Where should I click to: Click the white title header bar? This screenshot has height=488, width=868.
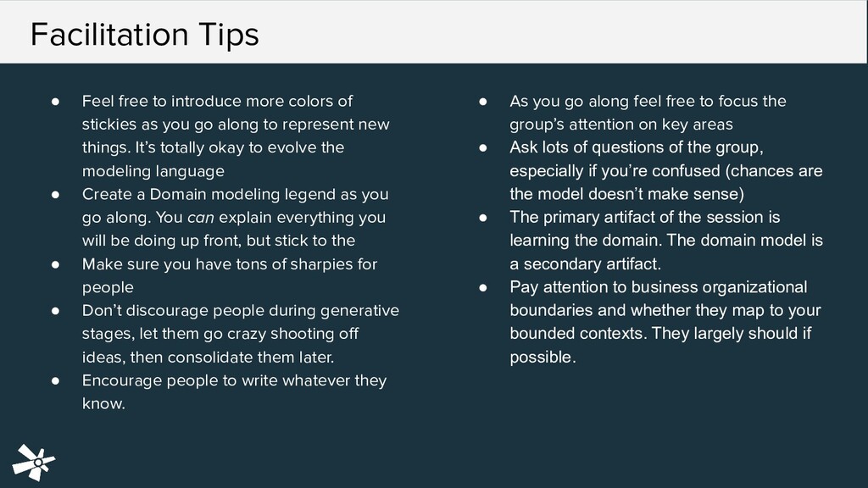click(x=433, y=31)
